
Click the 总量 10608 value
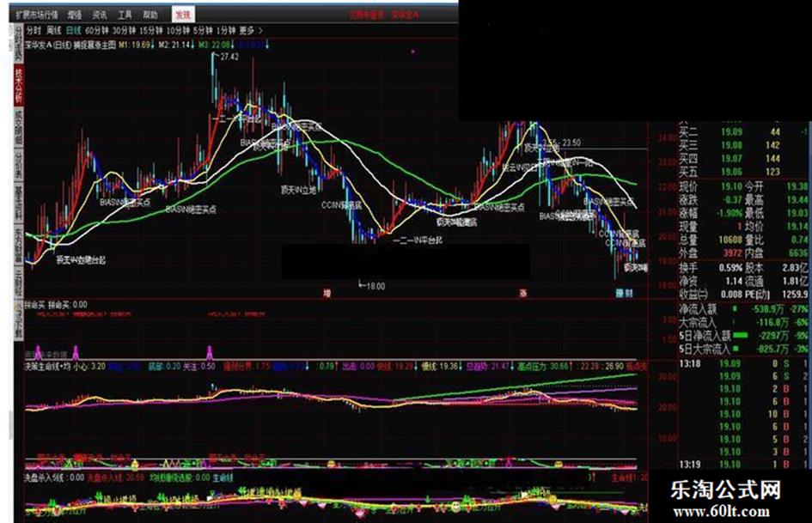pos(730,240)
